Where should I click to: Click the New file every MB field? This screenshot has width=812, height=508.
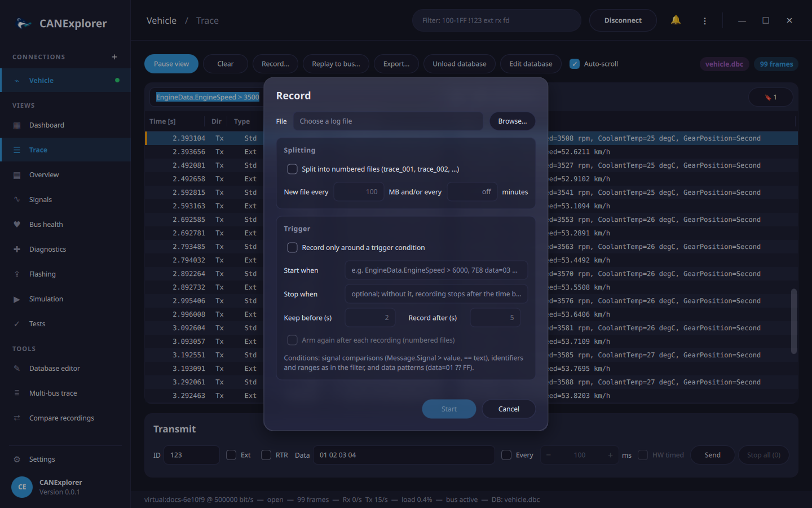click(359, 192)
